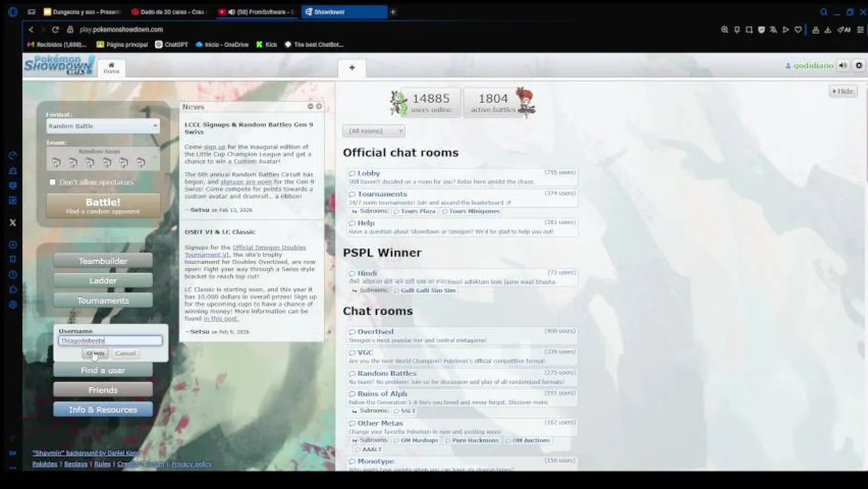Open the Pure Hackmons subroom

[x=471, y=440]
